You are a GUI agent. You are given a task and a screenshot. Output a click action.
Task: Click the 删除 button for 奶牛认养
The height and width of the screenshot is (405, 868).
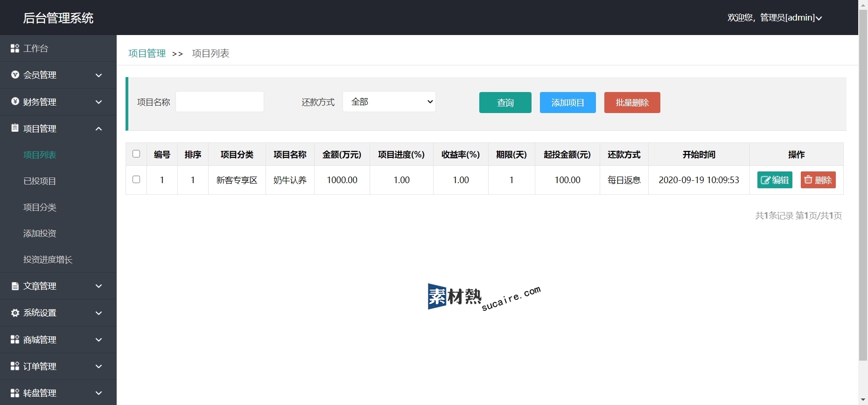[x=818, y=180]
